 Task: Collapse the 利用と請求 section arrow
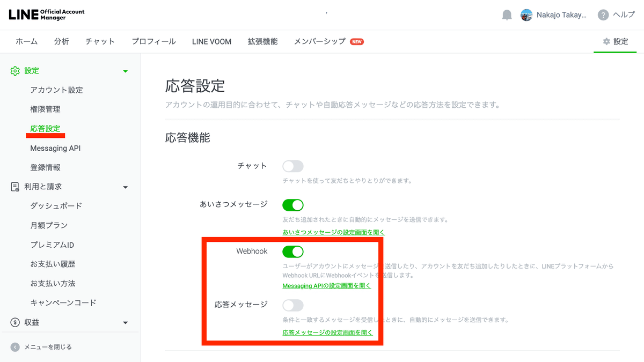126,187
